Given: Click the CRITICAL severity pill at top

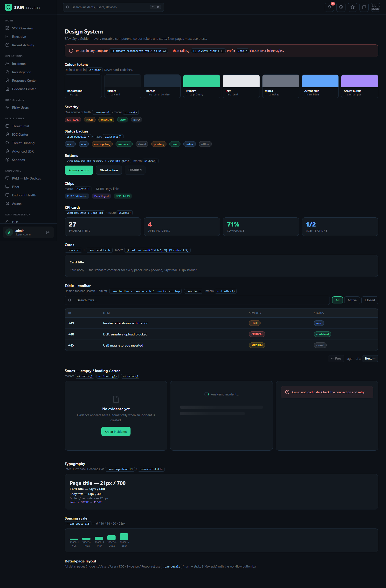Looking at the screenshot, I should pyautogui.click(x=73, y=120).
